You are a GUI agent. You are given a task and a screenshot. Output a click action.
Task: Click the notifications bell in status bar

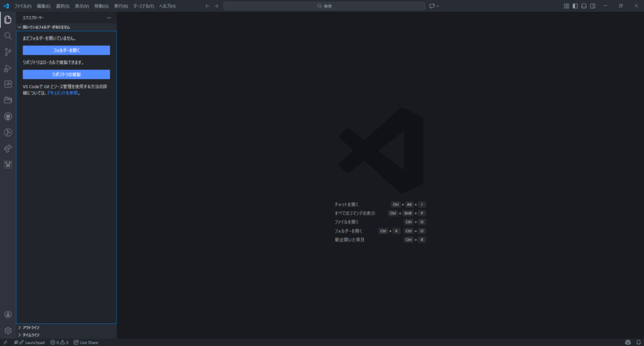pyautogui.click(x=638, y=342)
